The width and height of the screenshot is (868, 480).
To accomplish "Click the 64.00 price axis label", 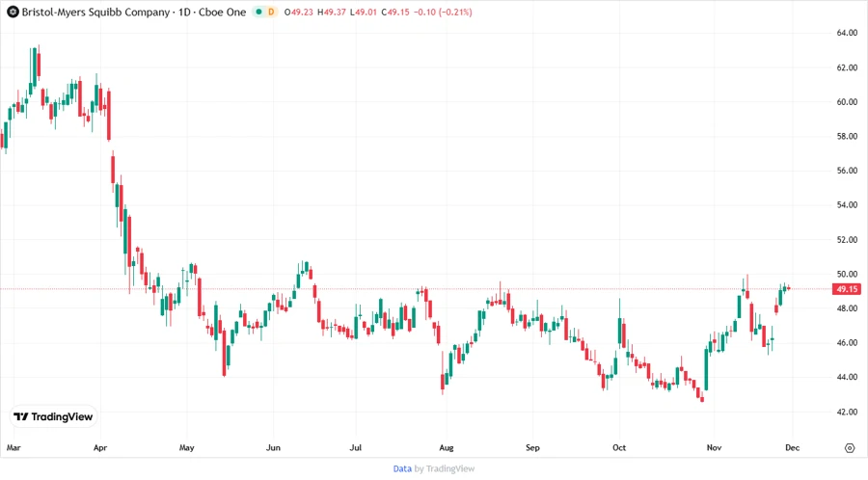I will pos(847,33).
